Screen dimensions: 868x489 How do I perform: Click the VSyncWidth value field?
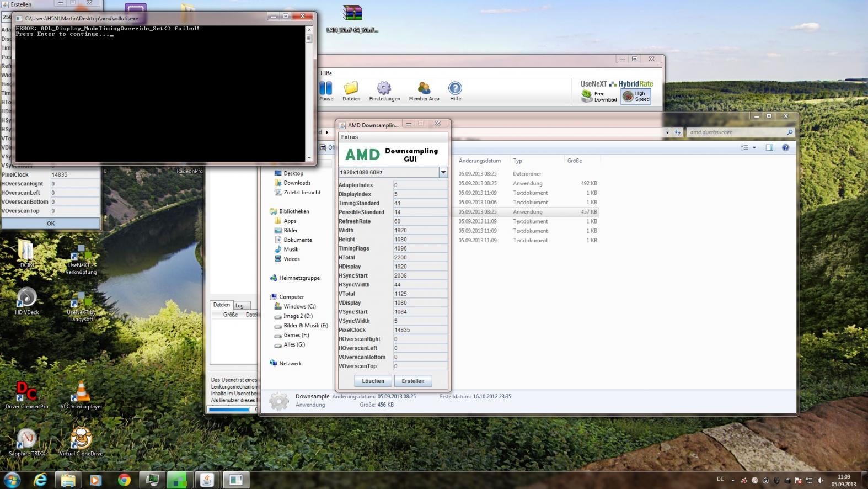[x=420, y=321]
